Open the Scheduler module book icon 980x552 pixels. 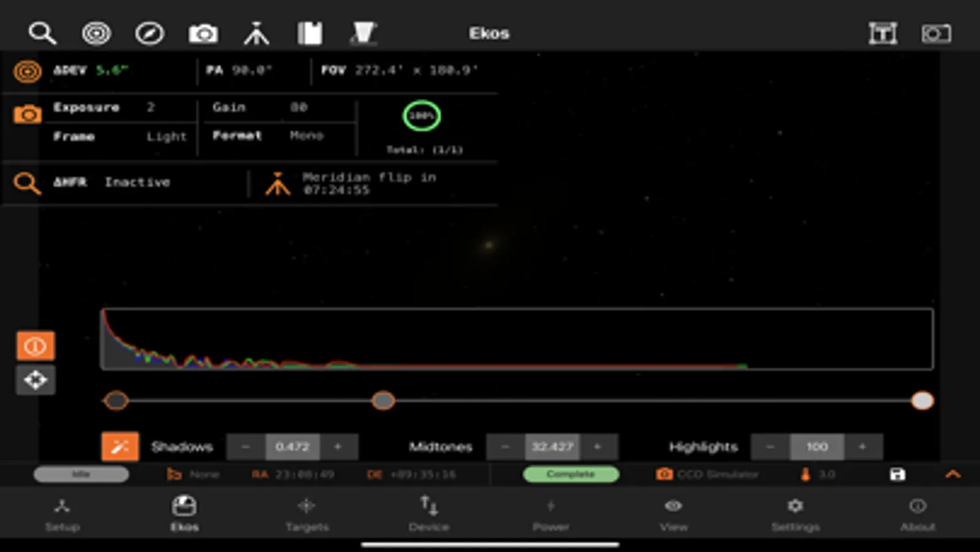310,33
